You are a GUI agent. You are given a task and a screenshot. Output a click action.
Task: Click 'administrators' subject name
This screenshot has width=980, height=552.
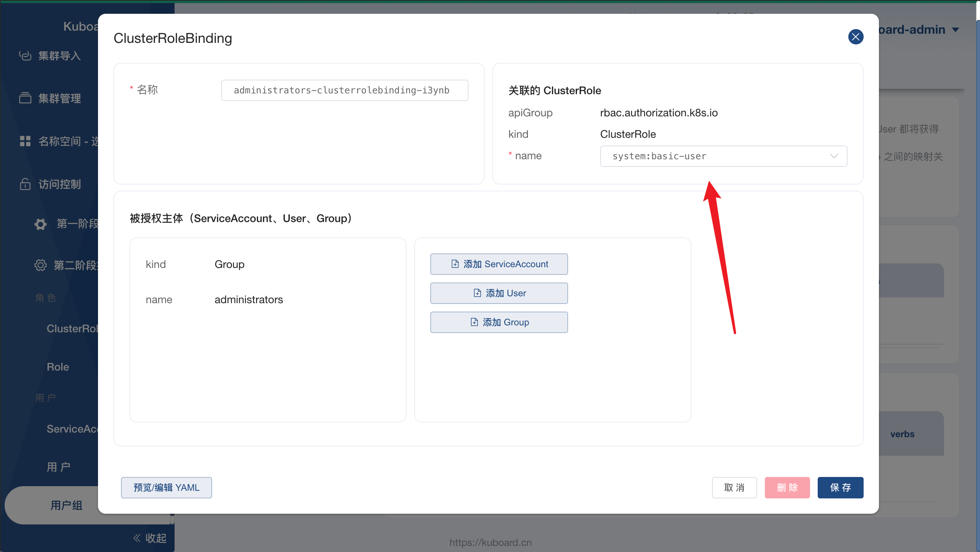[249, 300]
